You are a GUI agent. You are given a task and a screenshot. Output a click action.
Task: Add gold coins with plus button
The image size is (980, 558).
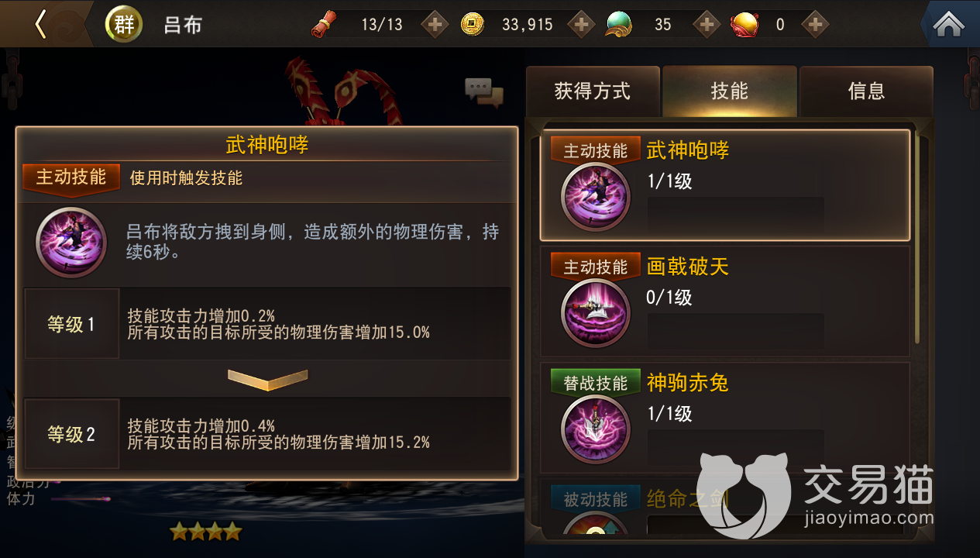(x=581, y=24)
